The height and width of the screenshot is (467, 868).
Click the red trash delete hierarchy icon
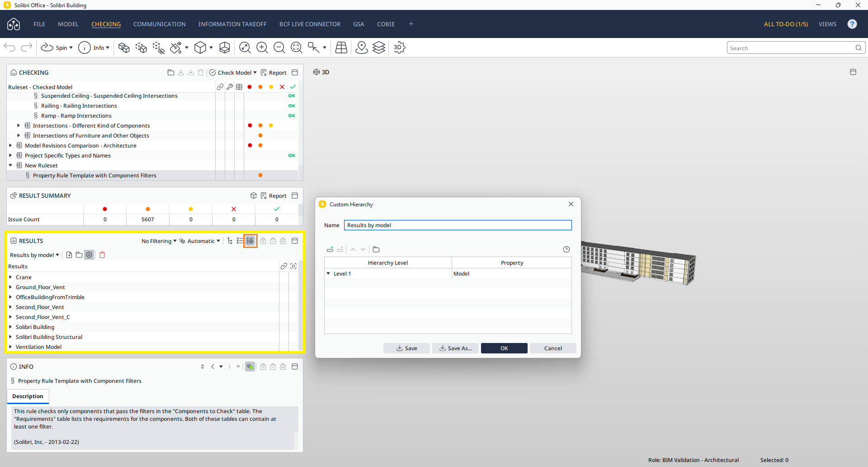click(102, 255)
